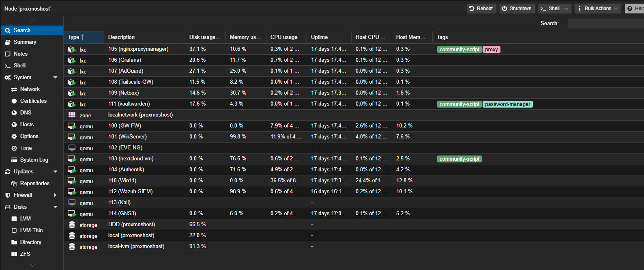
Task: Collapse the Disks section arrow
Action: tap(56, 207)
